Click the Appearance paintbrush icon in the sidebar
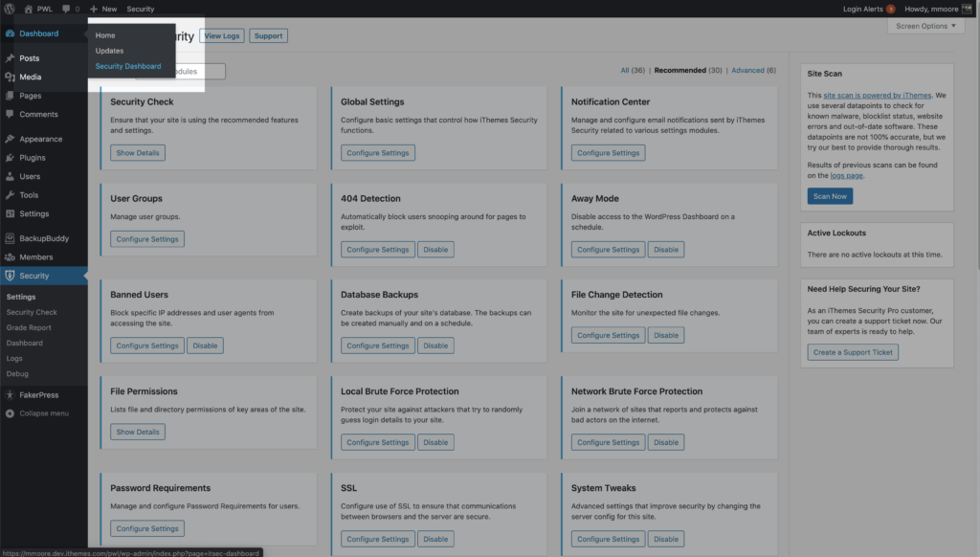The height and width of the screenshot is (557, 980). click(x=10, y=139)
